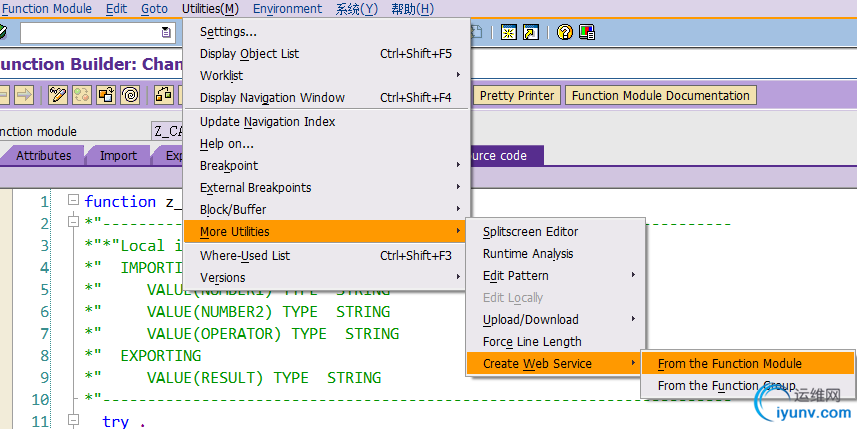857x429 pixels.
Task: Open the Splitscreen Editor
Action: (555, 232)
